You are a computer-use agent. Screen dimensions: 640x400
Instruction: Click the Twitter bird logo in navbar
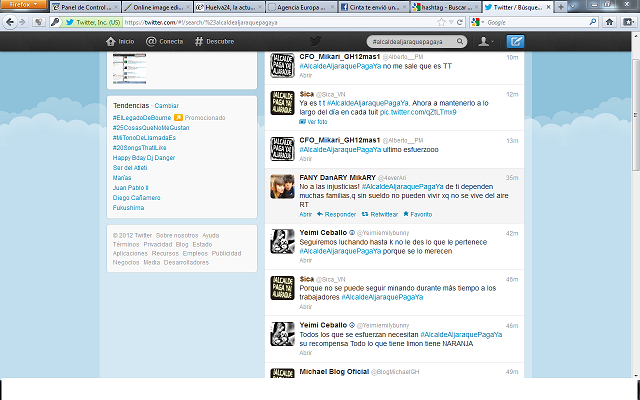pos(315,41)
